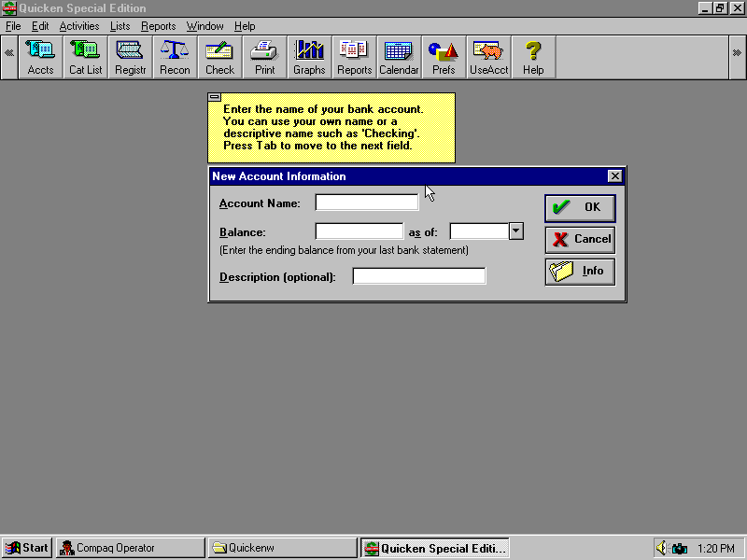The image size is (747, 560).
Task: Switch to Compaq Operator on the taskbar
Action: [x=131, y=548]
